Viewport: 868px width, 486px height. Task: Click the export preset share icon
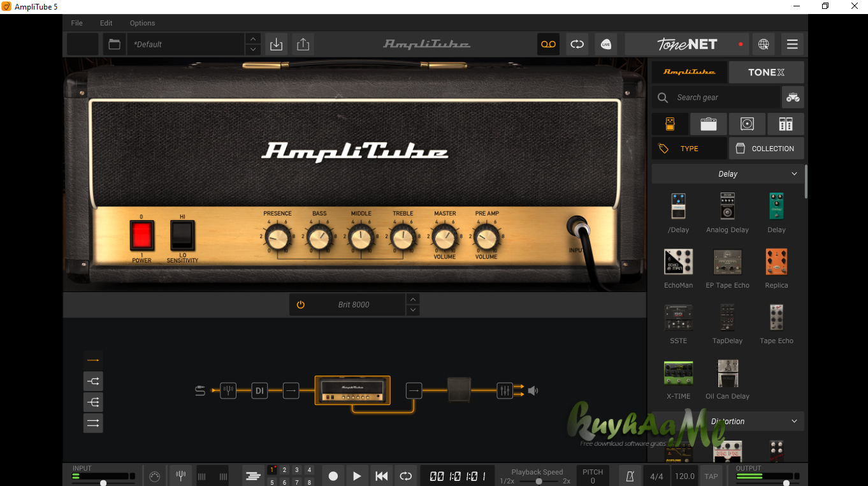[x=303, y=45]
